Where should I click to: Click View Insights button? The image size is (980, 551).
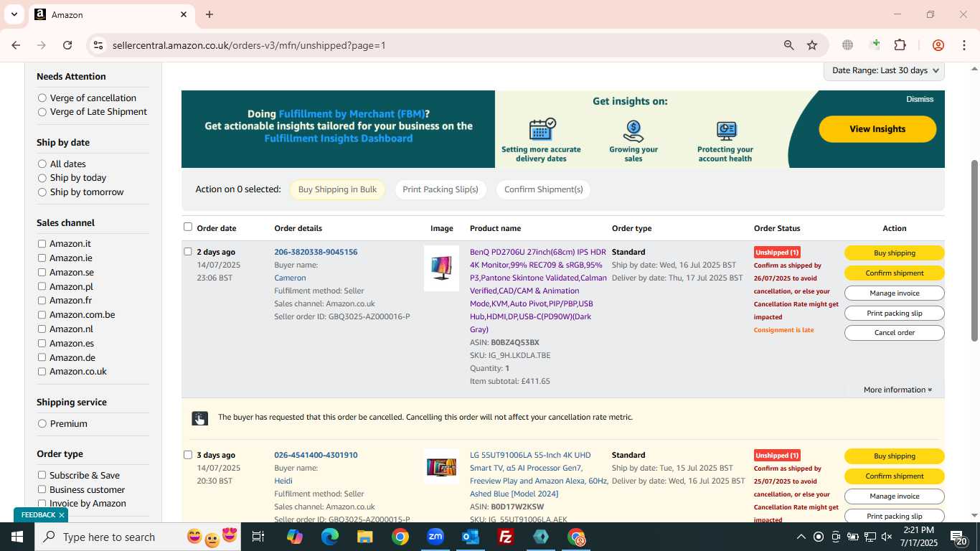pos(877,129)
